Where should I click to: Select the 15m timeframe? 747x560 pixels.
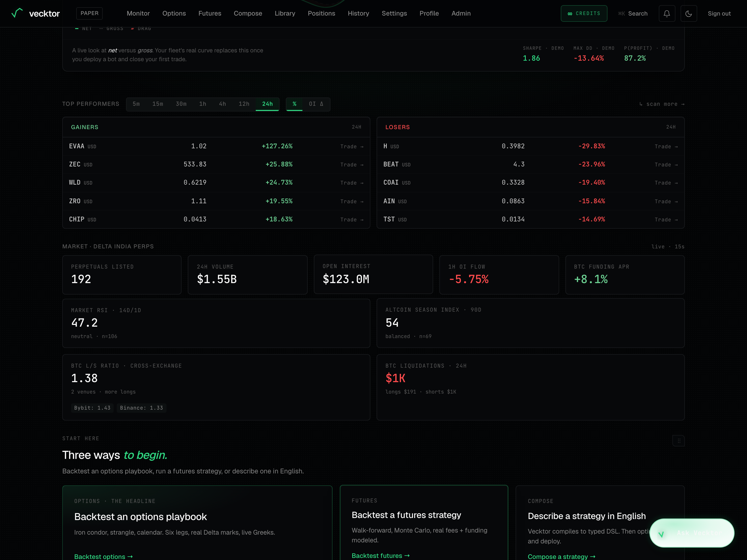pos(158,104)
